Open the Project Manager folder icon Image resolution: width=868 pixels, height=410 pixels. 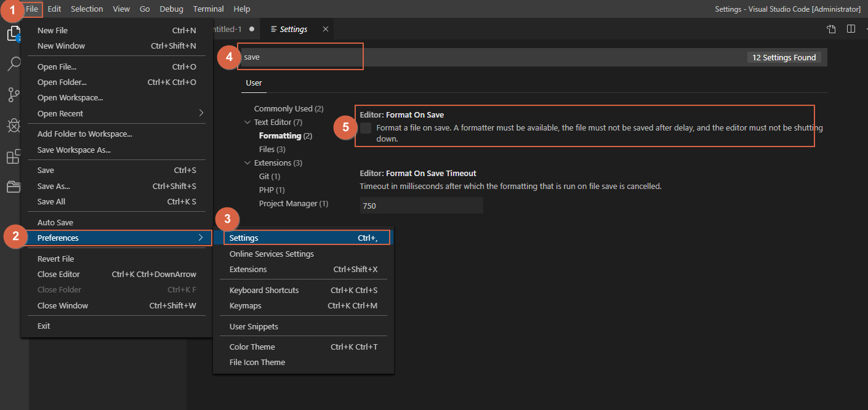point(14,187)
